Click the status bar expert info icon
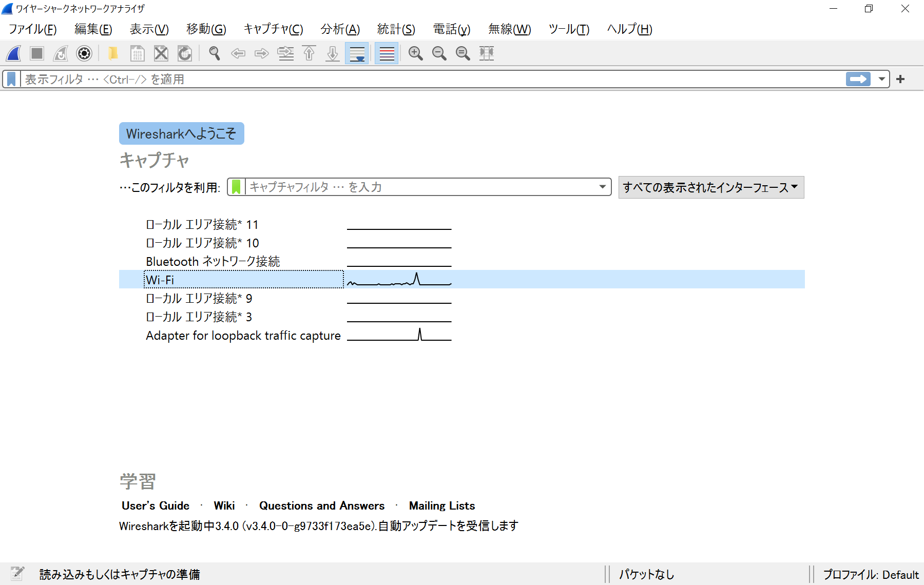The height and width of the screenshot is (585, 924). (17, 574)
